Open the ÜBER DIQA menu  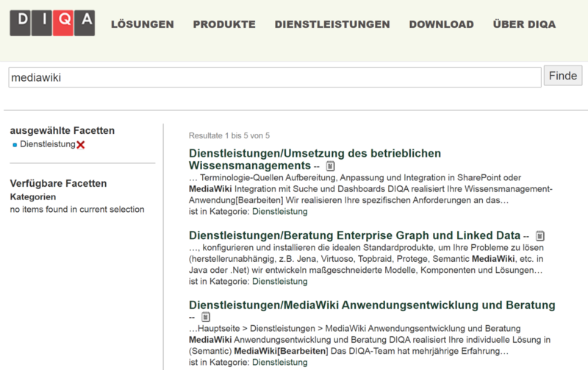pyautogui.click(x=524, y=24)
